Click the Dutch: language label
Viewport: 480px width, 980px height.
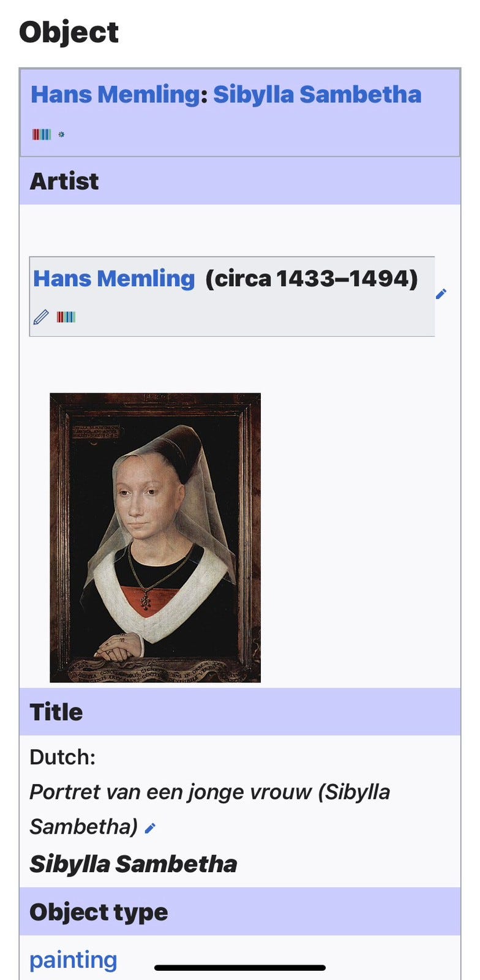point(62,757)
